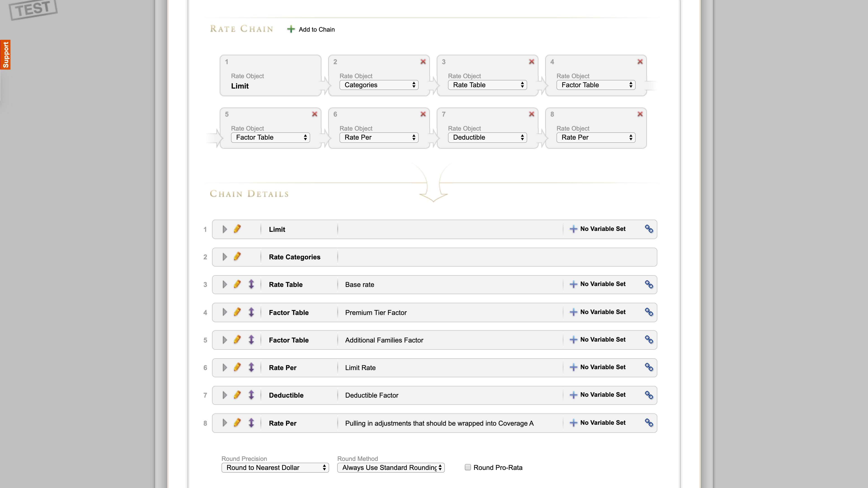868x488 pixels.
Task: Remove chain step 4 Factor Table
Action: coord(640,62)
